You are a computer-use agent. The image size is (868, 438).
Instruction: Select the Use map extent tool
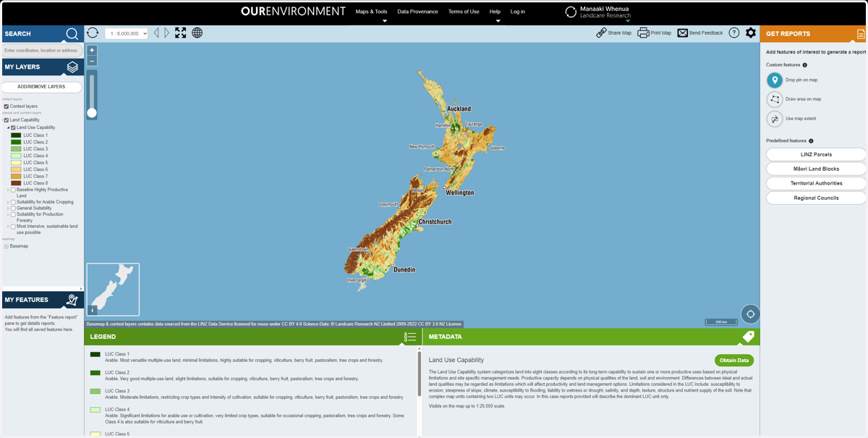(775, 119)
